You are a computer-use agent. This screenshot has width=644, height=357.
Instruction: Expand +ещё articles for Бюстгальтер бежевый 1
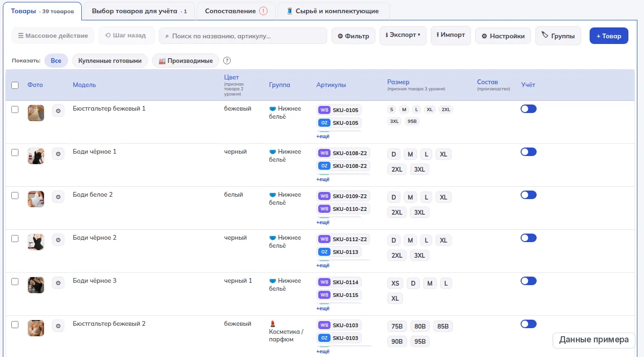point(323,136)
